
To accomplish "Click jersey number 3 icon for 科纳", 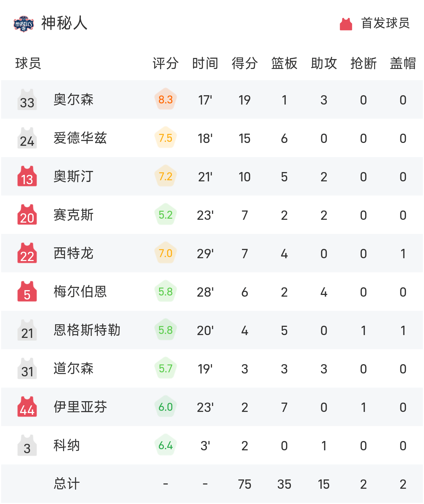I will (x=27, y=446).
